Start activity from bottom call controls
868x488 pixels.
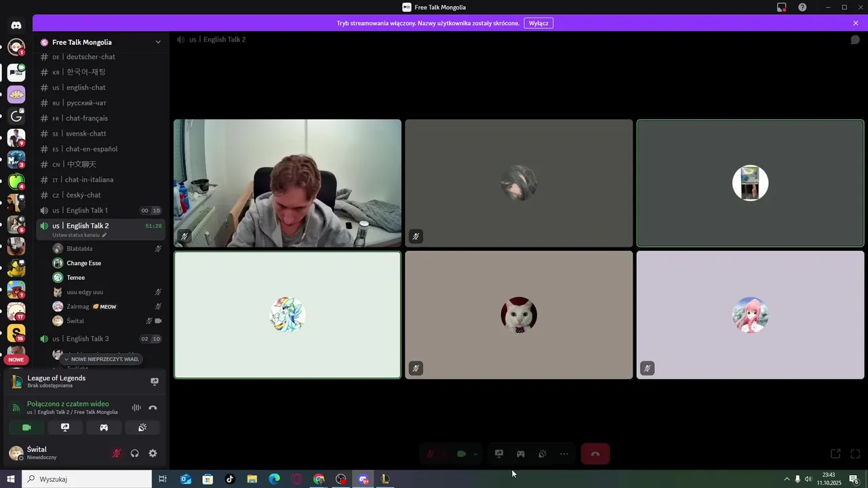point(521,454)
